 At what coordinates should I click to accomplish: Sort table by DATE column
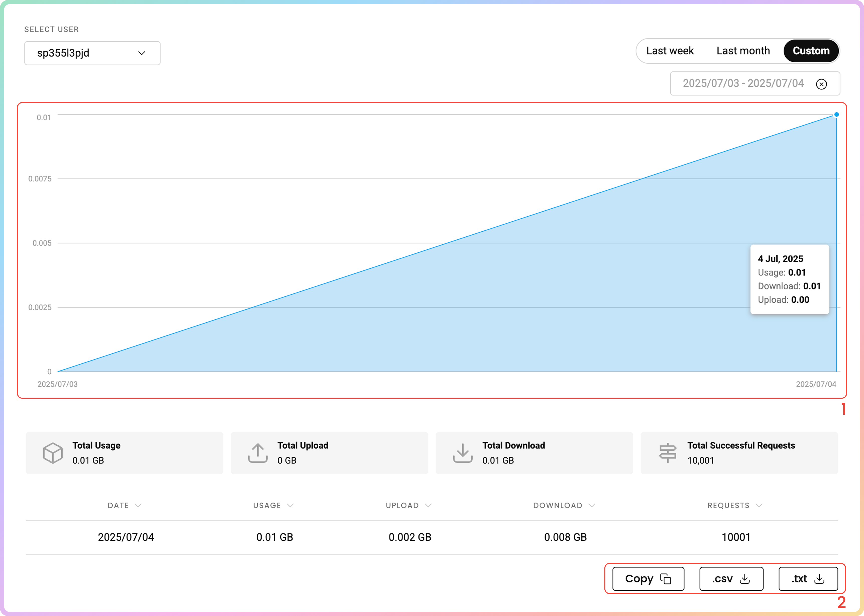(x=125, y=506)
